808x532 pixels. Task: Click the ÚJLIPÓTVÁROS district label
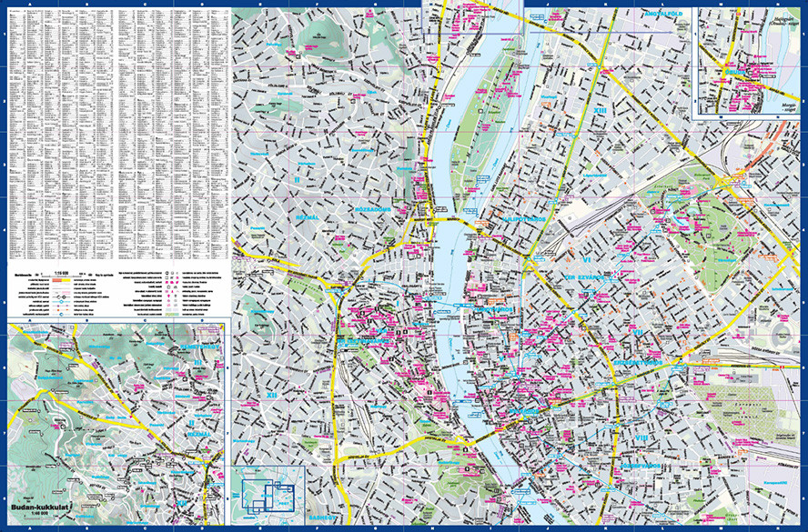click(524, 219)
